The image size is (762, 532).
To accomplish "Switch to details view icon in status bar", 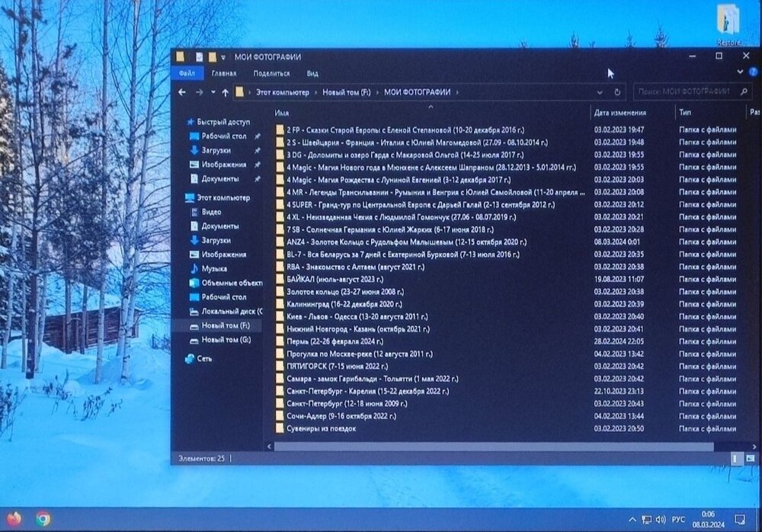I will (736, 458).
